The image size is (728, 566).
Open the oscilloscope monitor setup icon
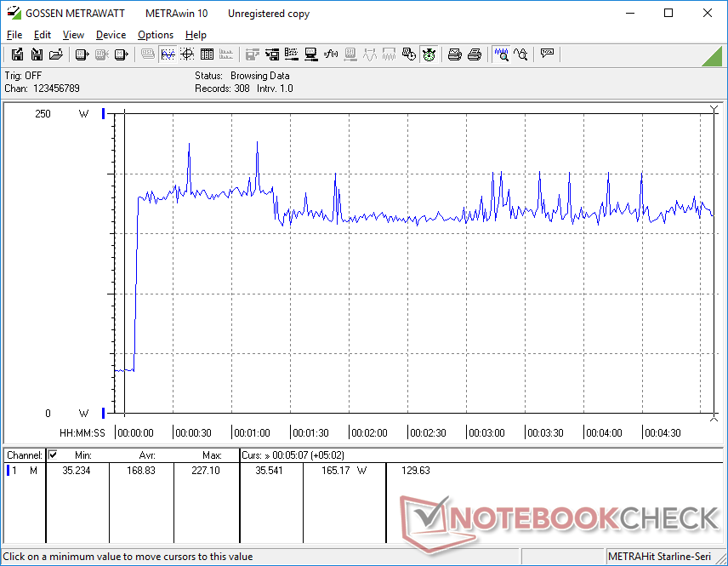[x=310, y=54]
